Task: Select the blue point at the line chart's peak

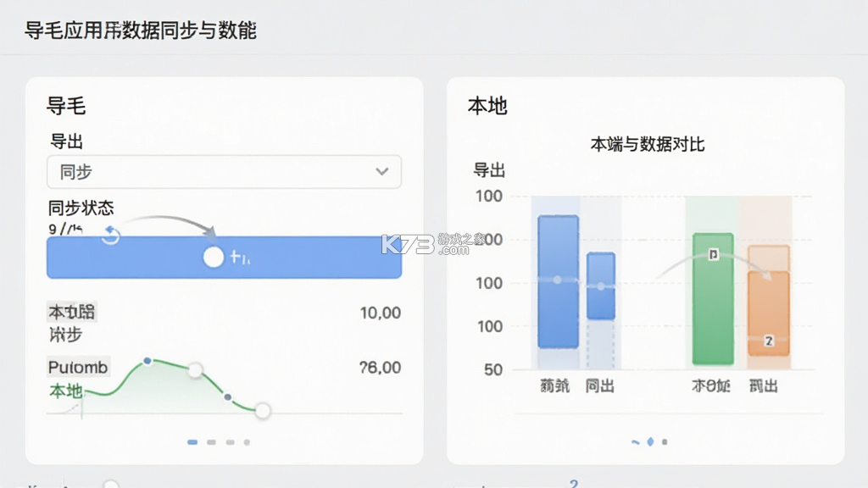Action: click(147, 361)
